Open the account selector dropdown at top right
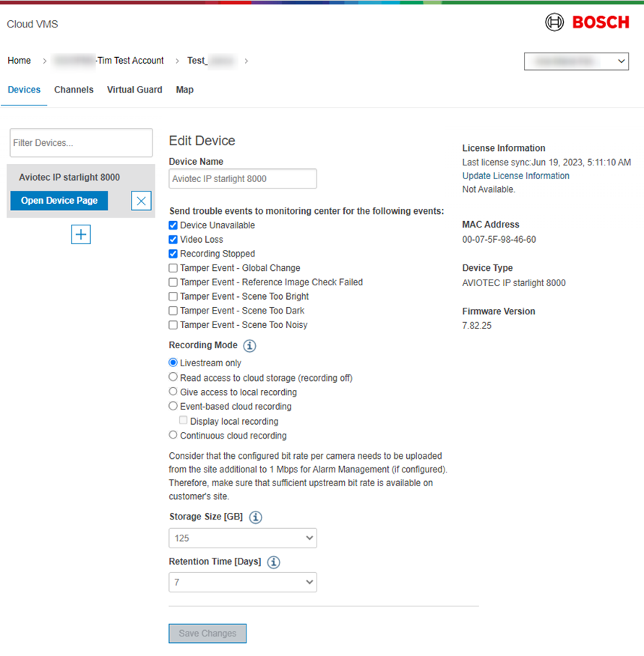 (576, 61)
